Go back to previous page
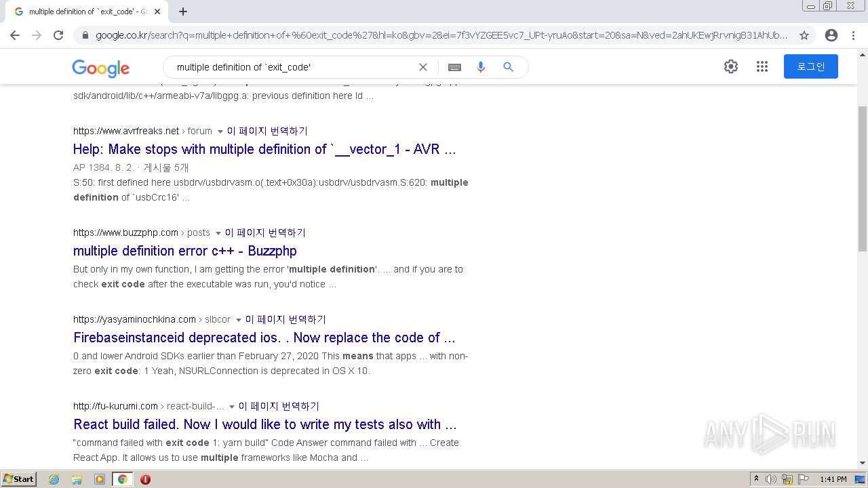 click(x=15, y=35)
